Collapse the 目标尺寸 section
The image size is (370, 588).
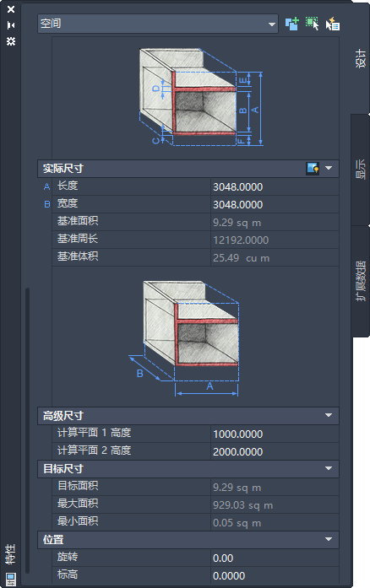coord(329,469)
